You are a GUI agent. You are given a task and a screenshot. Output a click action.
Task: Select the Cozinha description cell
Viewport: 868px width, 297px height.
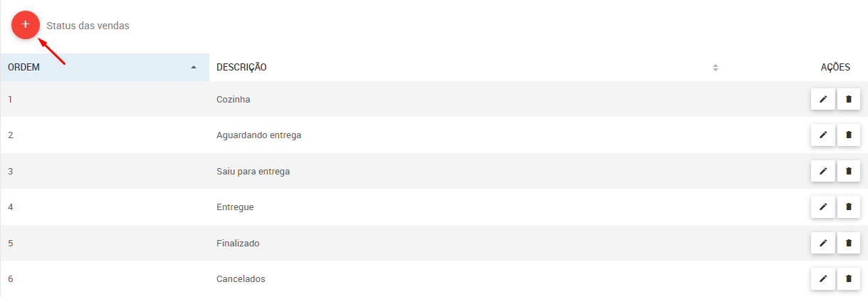coord(233,99)
